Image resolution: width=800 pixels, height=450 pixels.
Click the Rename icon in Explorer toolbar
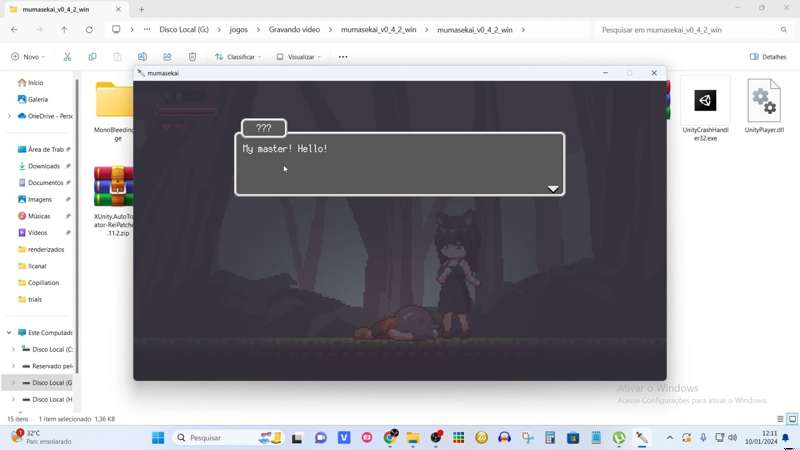[x=142, y=57]
